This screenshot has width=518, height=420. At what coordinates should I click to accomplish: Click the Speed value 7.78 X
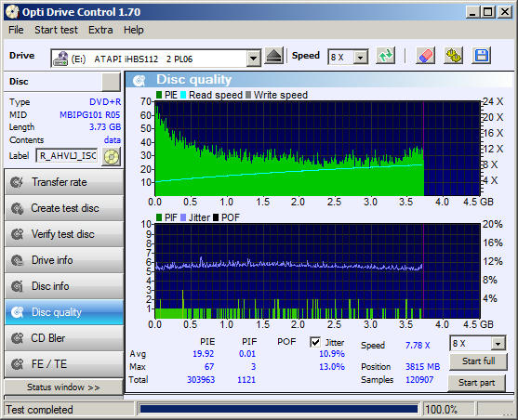coord(418,346)
